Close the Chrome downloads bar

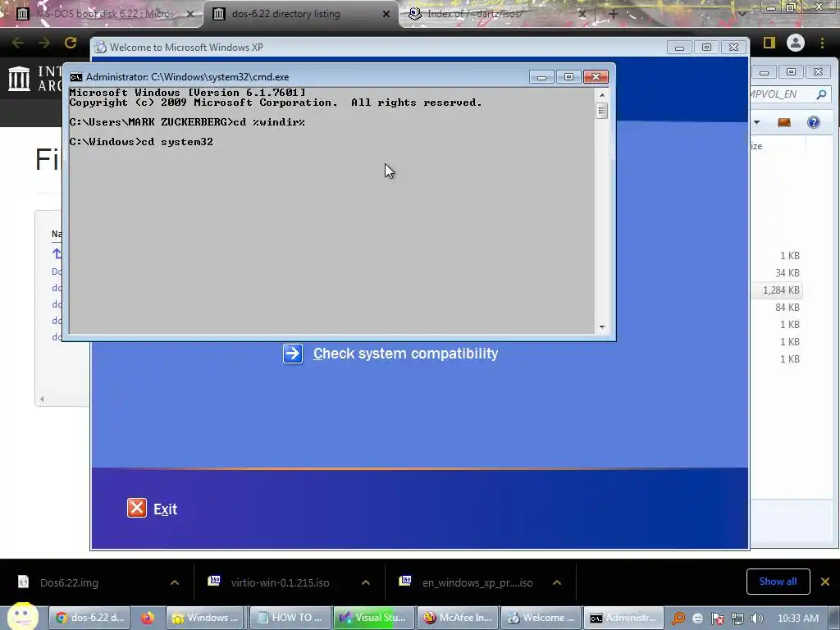click(825, 582)
